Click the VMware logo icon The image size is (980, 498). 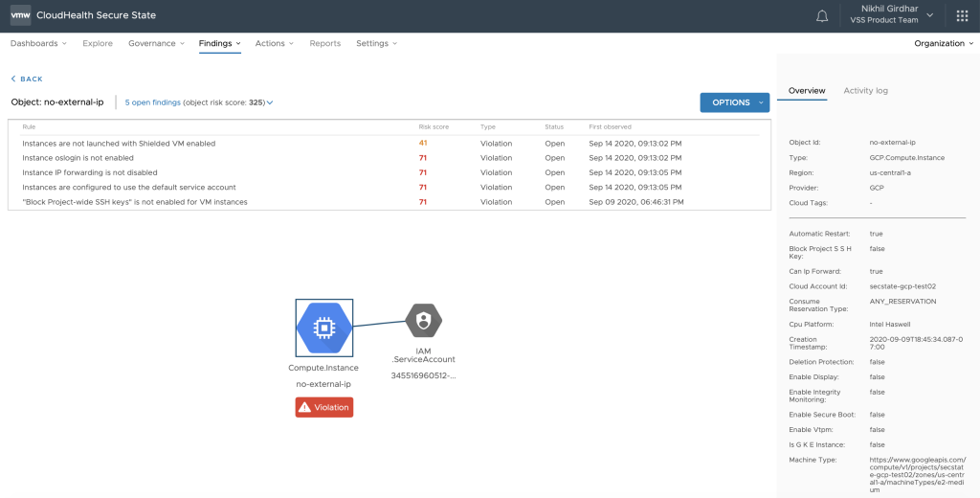pos(20,16)
